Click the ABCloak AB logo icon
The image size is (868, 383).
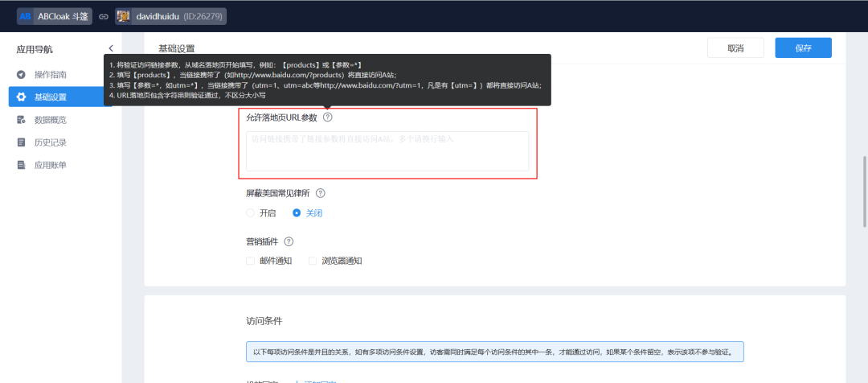26,17
